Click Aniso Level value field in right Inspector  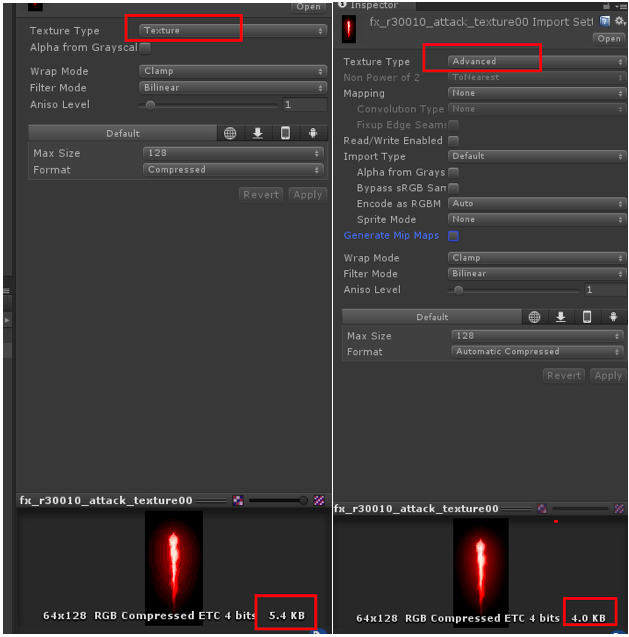[605, 290]
